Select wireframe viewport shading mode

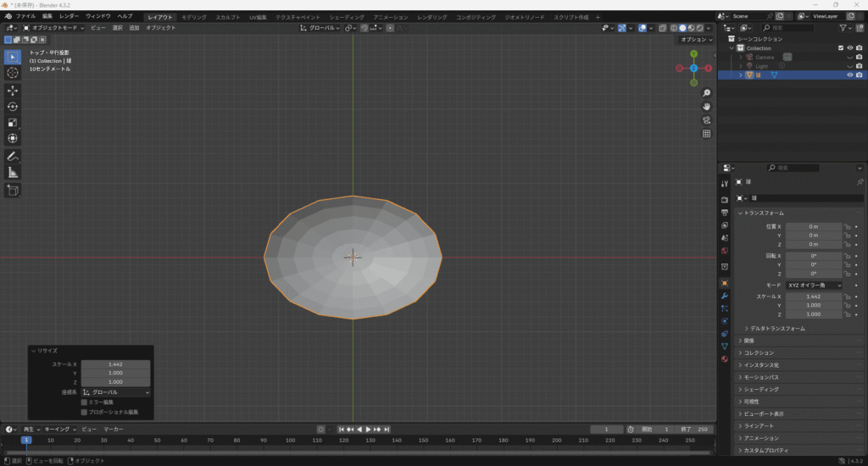[x=674, y=28]
